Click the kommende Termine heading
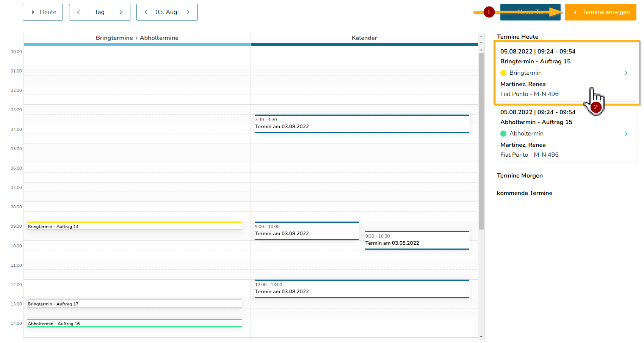Screen dimensions: 644x343 (x=525, y=193)
